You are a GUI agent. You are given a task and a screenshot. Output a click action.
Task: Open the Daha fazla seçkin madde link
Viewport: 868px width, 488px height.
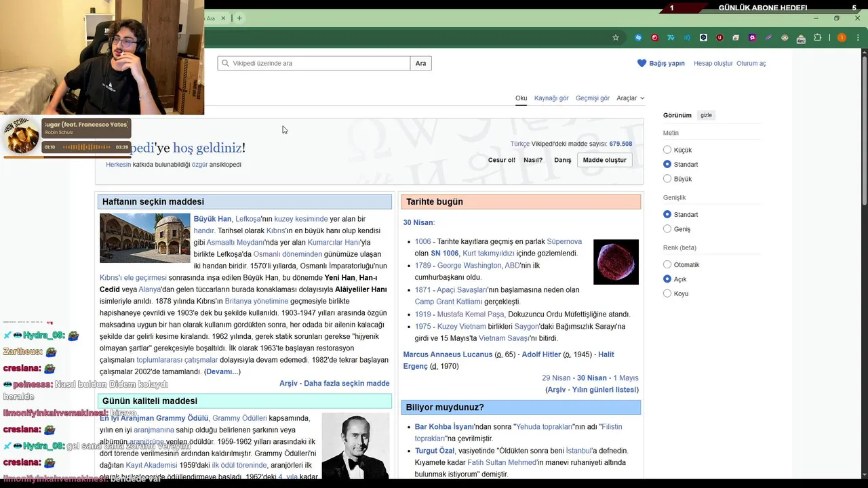click(347, 384)
